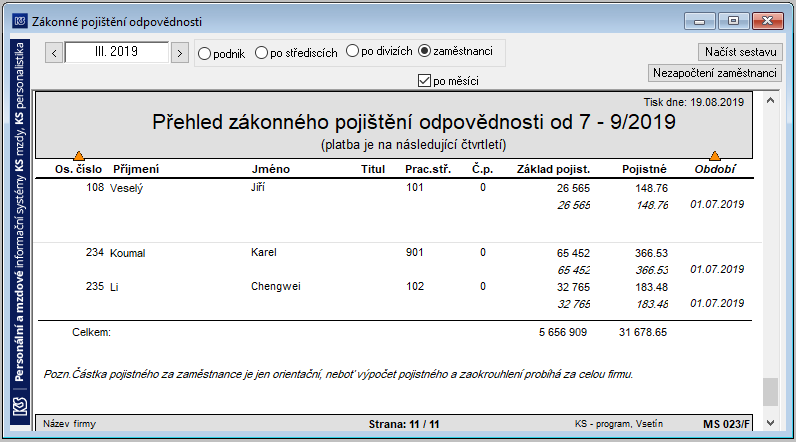The image size is (796, 442).
Task: Click employee number 235
Action: tap(95, 286)
